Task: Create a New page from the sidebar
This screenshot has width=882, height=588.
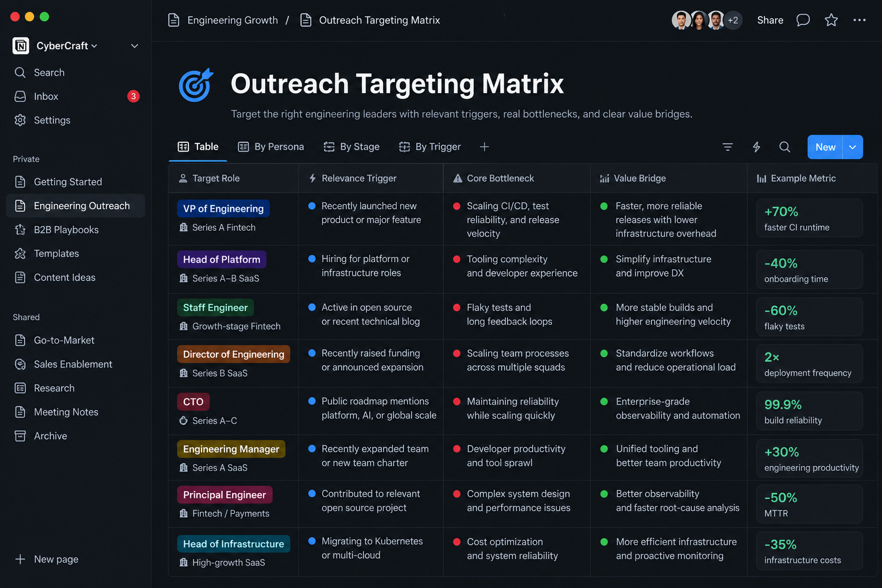Action: [47, 559]
